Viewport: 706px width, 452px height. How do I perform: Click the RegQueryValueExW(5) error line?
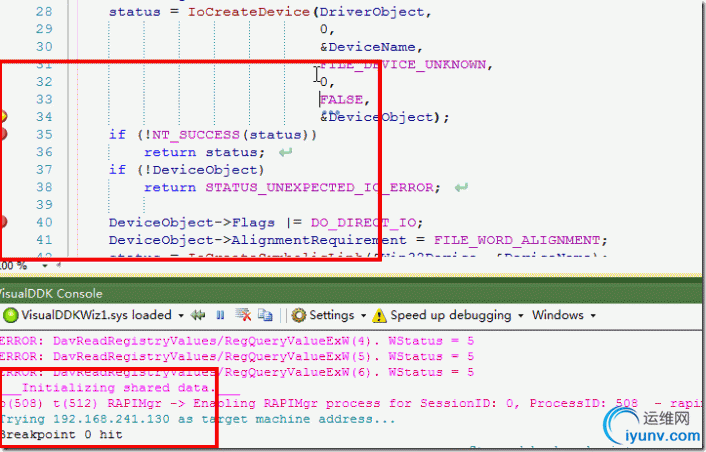[237, 357]
